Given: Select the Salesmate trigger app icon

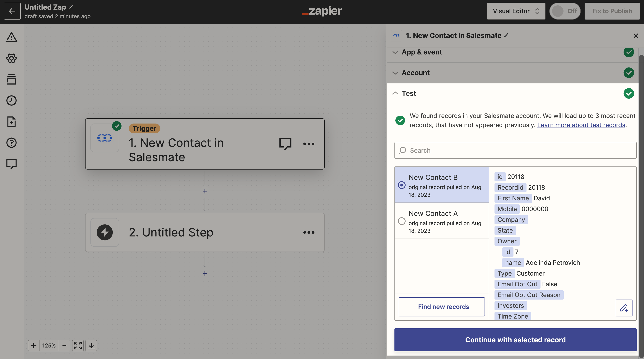Looking at the screenshot, I should click(104, 138).
